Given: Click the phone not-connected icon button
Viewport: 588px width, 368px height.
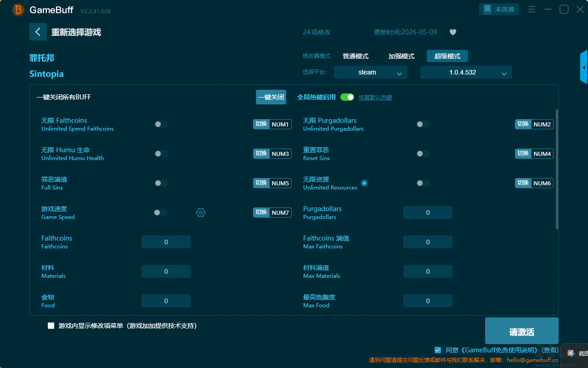Looking at the screenshot, I should click(x=499, y=9).
